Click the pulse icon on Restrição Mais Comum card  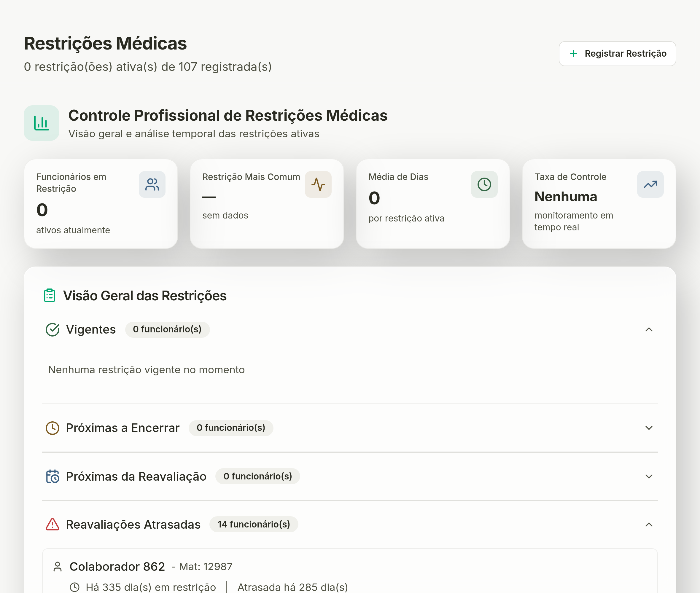coord(318,184)
